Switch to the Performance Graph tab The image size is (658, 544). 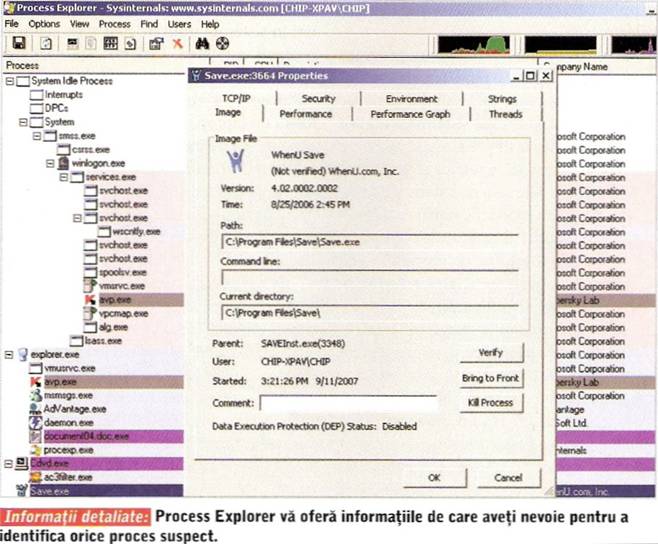point(410,115)
